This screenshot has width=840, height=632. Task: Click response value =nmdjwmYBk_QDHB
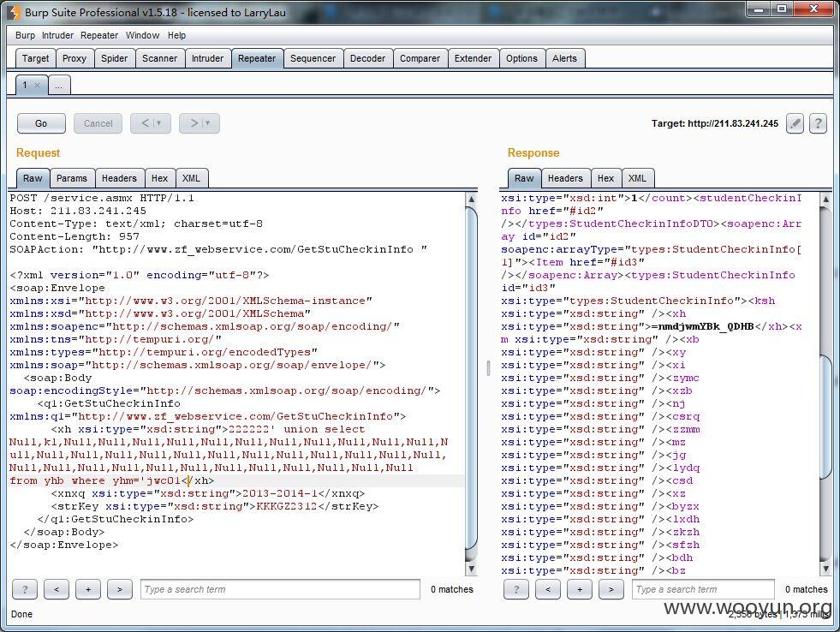(x=702, y=327)
